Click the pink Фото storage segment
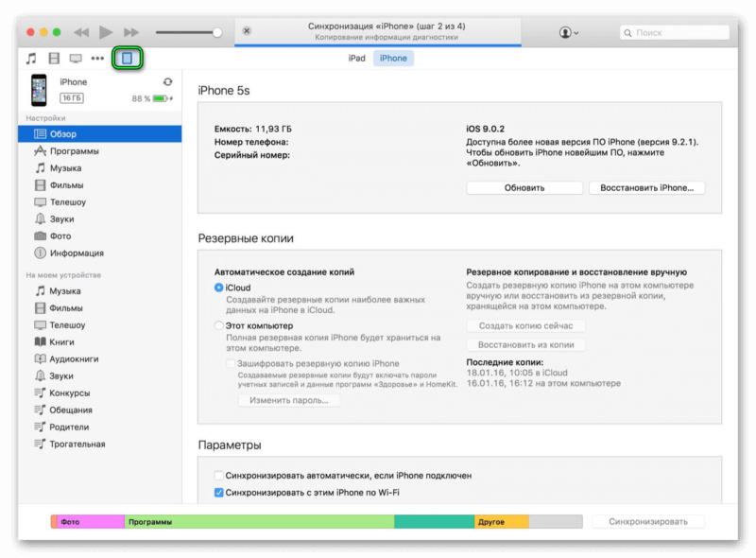The width and height of the screenshot is (756, 558). [91, 522]
